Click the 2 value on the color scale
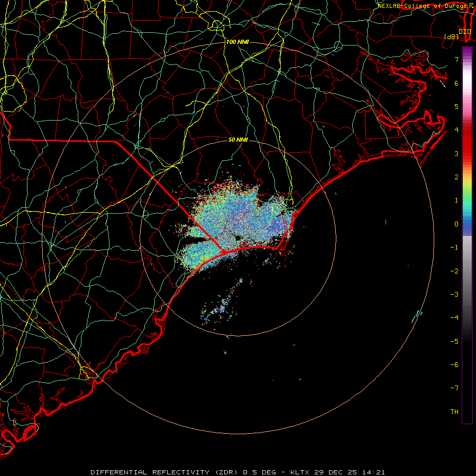The width and height of the screenshot is (476, 476). pos(456,177)
